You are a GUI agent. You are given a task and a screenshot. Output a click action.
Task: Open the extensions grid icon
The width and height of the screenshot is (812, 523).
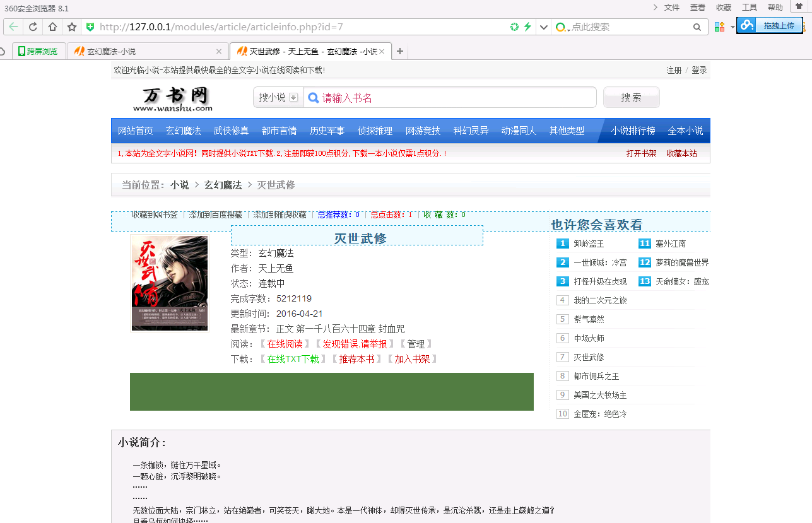point(719,27)
